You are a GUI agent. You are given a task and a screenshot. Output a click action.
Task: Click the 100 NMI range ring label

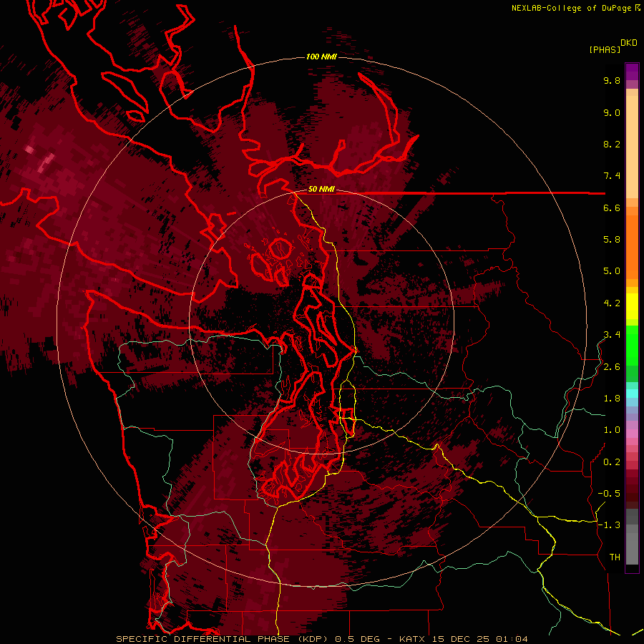click(x=321, y=57)
